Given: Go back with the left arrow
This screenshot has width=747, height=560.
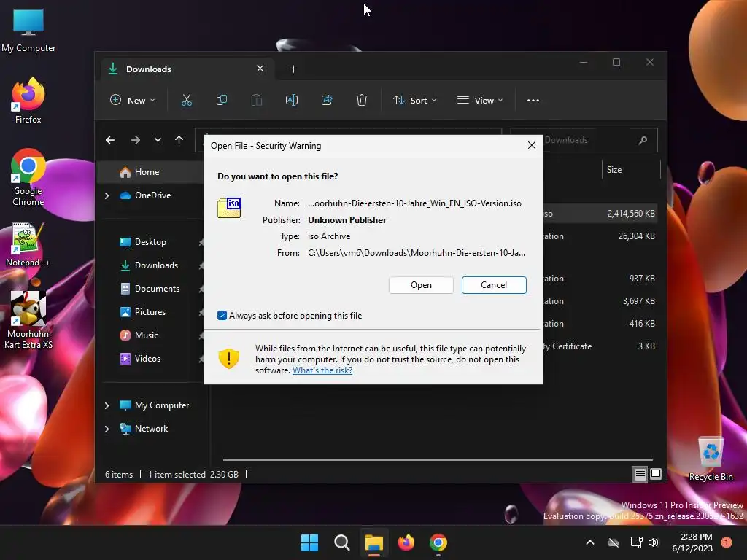Looking at the screenshot, I should [x=110, y=140].
